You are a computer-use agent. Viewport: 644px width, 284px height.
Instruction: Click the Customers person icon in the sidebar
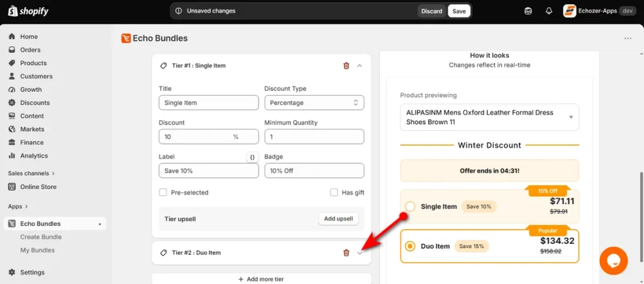[x=12, y=76]
